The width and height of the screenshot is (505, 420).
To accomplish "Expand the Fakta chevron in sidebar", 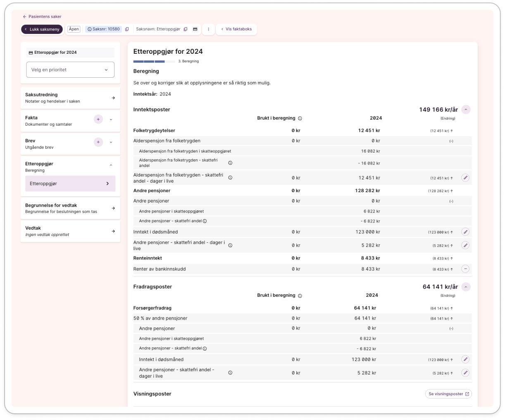I will (x=111, y=119).
